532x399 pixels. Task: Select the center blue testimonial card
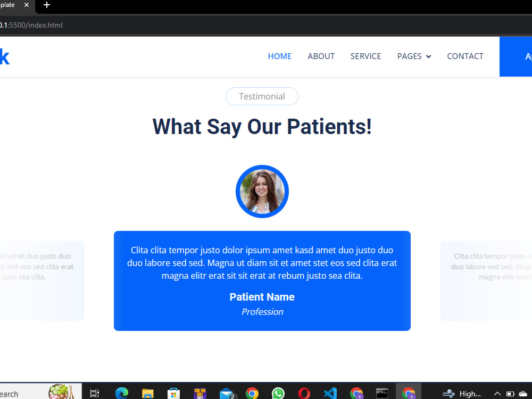point(262,281)
